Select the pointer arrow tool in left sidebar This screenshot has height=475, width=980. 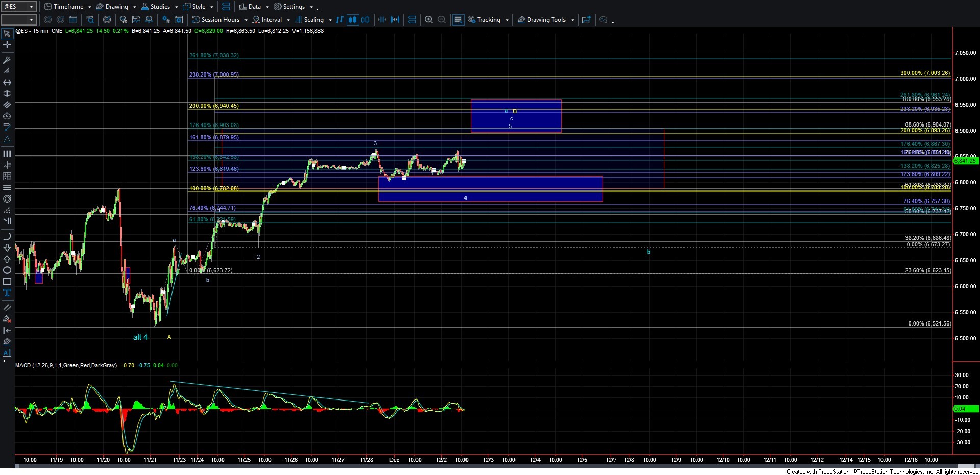coord(7,34)
